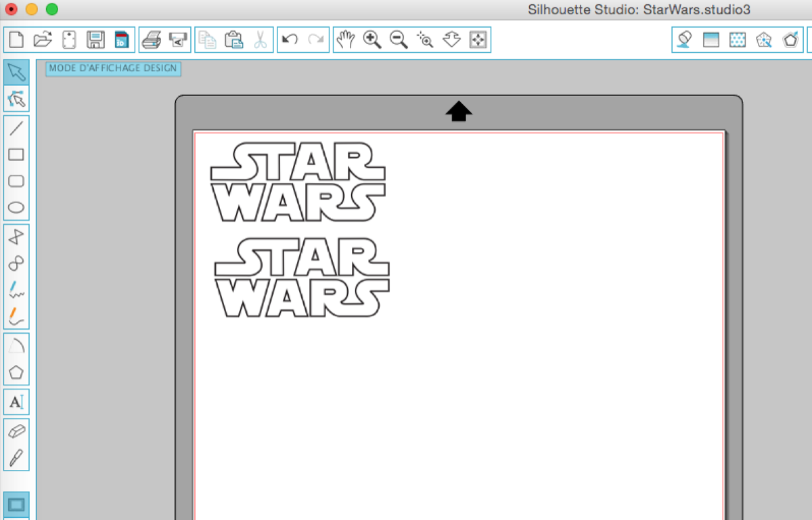
Task: Paste from clipboard icon
Action: point(233,39)
